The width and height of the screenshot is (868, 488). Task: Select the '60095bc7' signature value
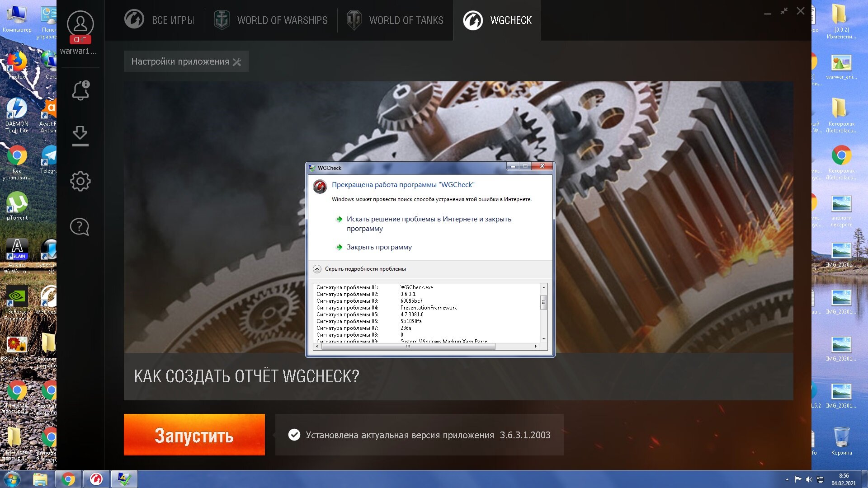(x=411, y=301)
